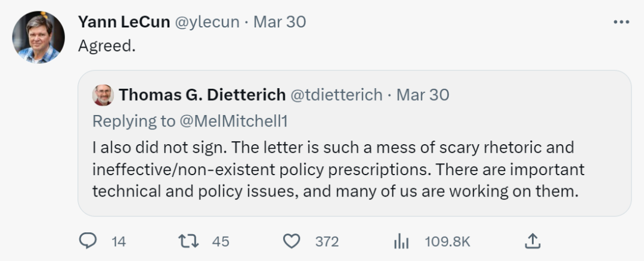Click the 45 retweets count
This screenshot has height=261, width=644.
[x=221, y=241]
